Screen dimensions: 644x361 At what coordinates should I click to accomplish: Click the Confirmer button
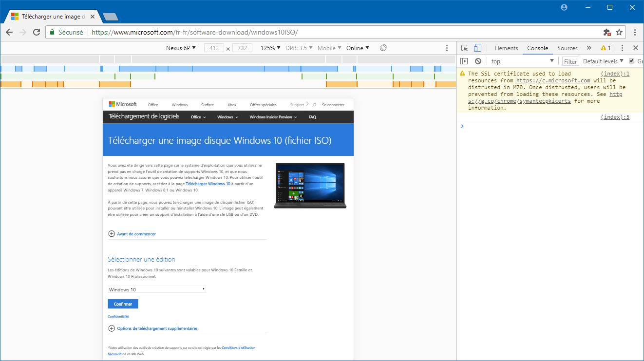123,304
